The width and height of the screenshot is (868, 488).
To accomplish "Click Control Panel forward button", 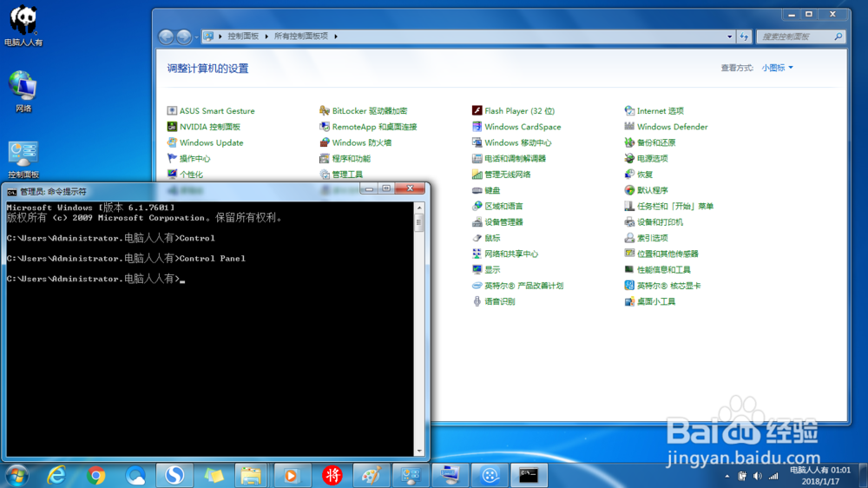I will click(x=184, y=36).
